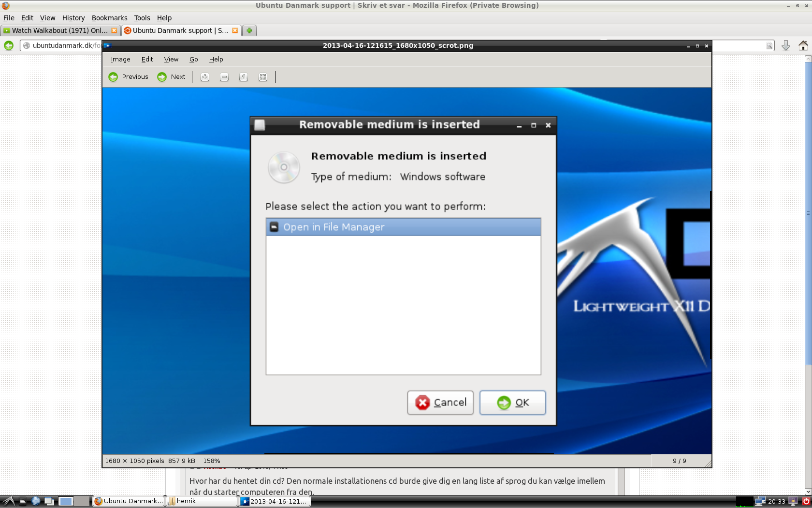Click the minimize-all-windows panel icon

pyautogui.click(x=49, y=502)
